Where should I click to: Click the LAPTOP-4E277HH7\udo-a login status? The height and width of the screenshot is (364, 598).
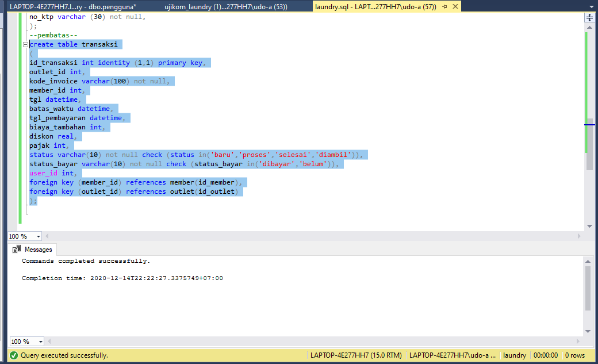coord(453,355)
